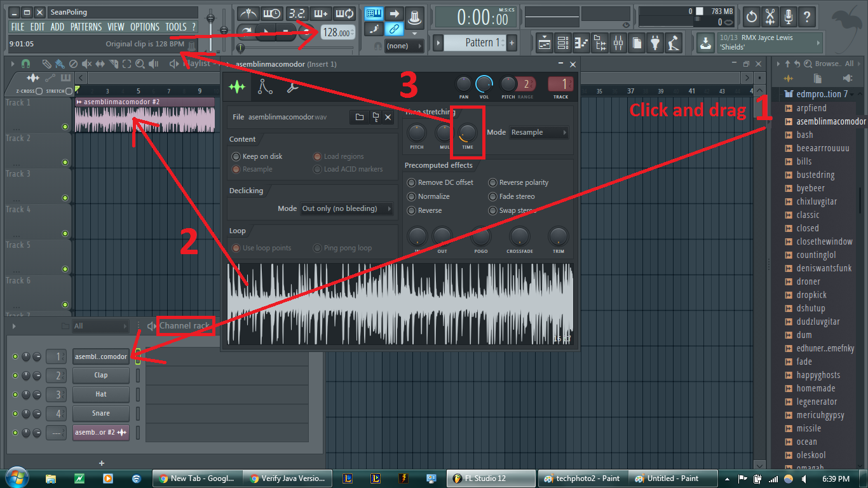
Task: Browse for sample file folder icon
Action: (x=360, y=117)
